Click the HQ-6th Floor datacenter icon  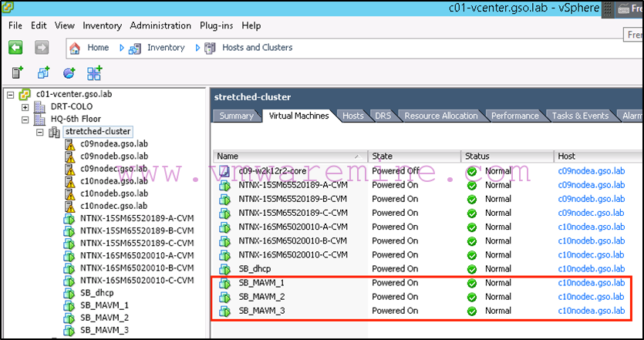[39, 120]
